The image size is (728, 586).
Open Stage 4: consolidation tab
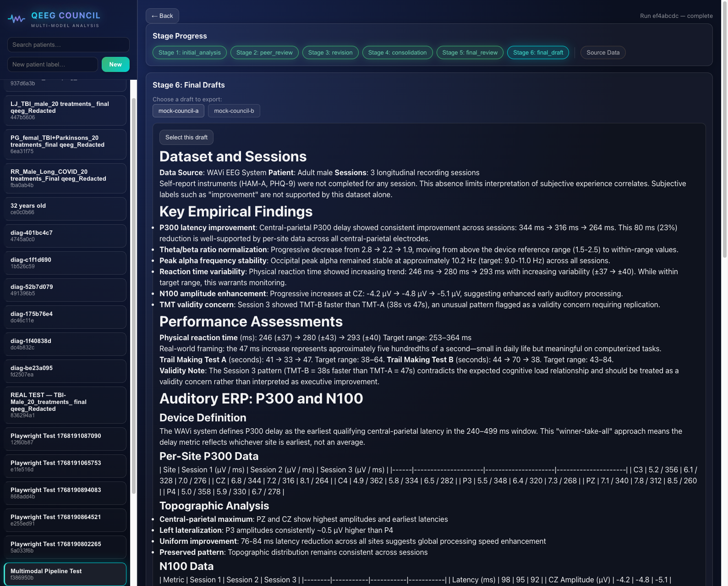tap(397, 53)
